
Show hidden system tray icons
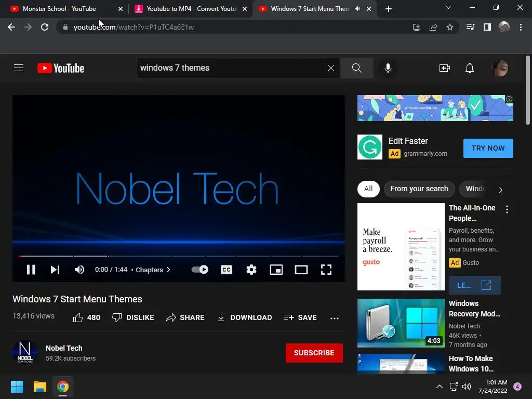[x=440, y=387]
